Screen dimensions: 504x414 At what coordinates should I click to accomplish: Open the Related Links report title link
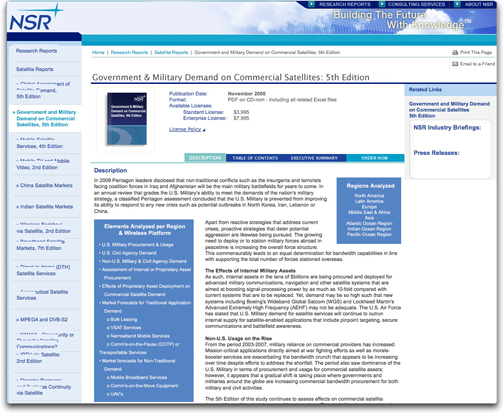pos(449,110)
